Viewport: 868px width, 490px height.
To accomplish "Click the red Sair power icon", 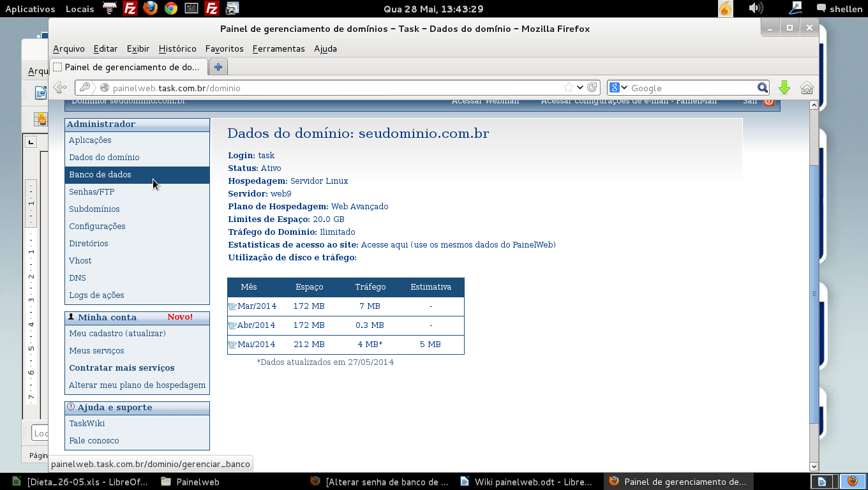I will [768, 101].
